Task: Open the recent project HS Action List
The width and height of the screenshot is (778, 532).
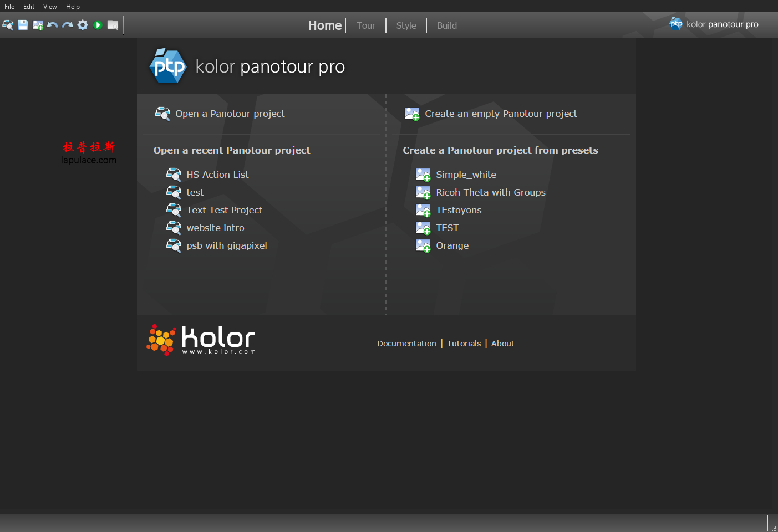Action: click(x=217, y=175)
